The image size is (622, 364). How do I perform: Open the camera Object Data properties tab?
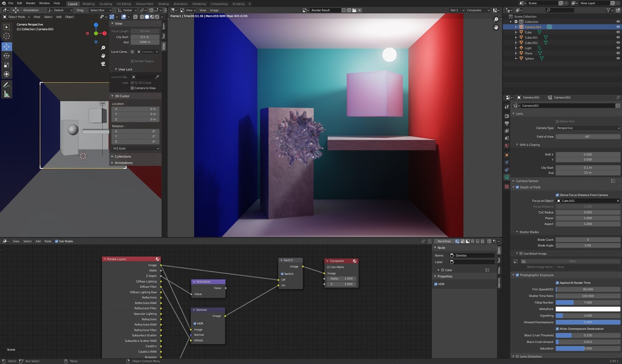[x=507, y=177]
